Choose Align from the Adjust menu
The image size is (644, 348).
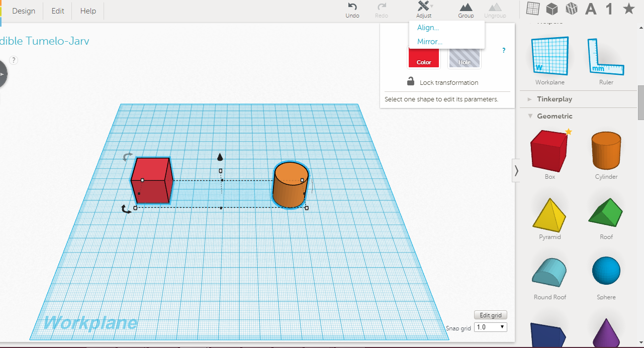428,28
